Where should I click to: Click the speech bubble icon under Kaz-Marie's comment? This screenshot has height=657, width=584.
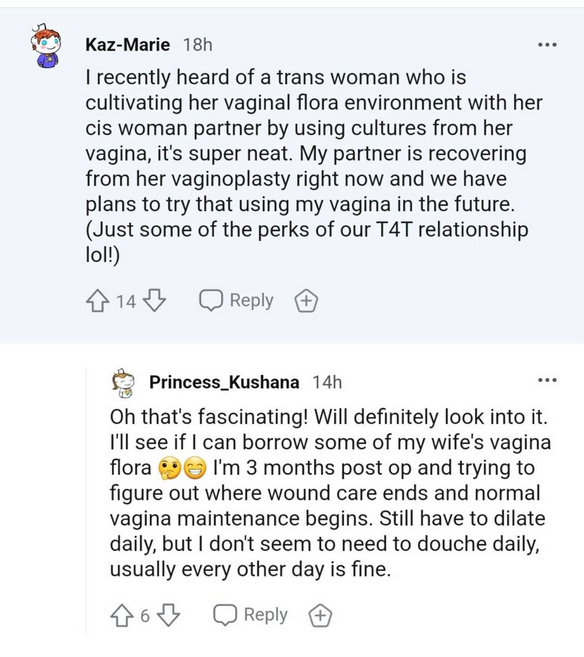pyautogui.click(x=211, y=300)
